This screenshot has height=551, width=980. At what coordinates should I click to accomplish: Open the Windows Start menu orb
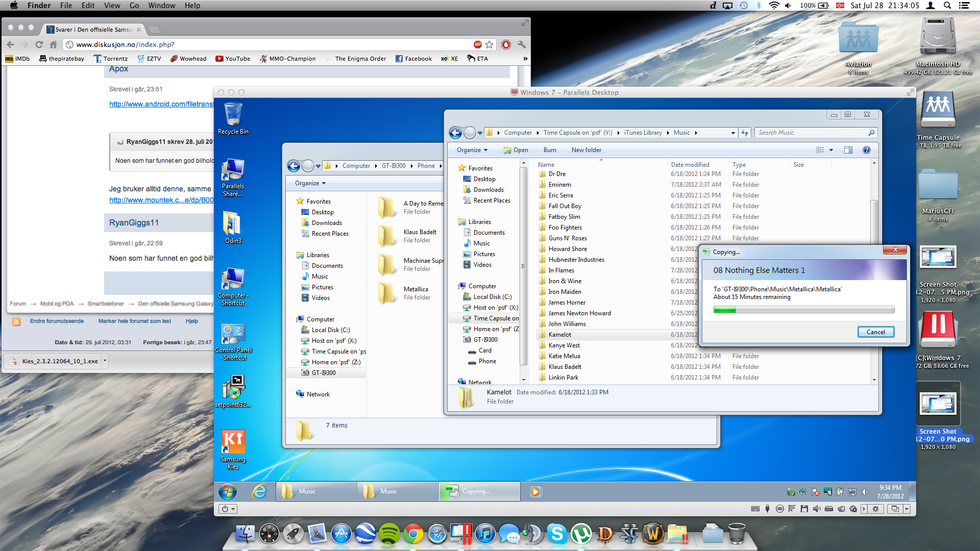tap(228, 492)
